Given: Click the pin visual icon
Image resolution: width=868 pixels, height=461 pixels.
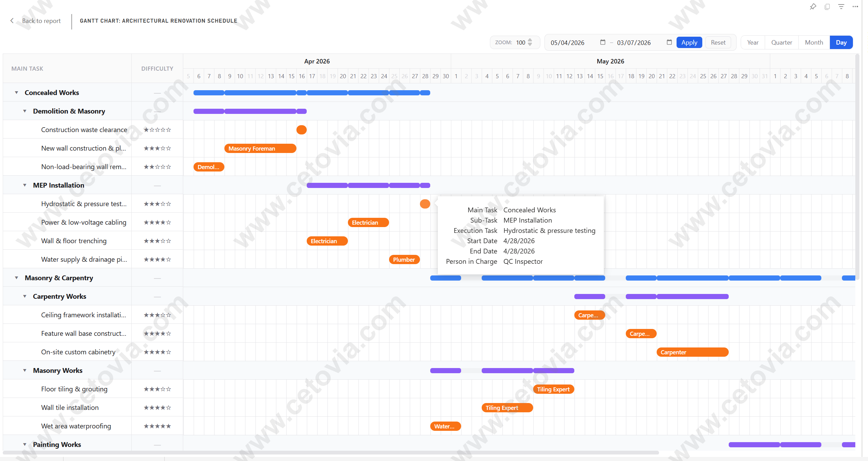Looking at the screenshot, I should coord(813,7).
